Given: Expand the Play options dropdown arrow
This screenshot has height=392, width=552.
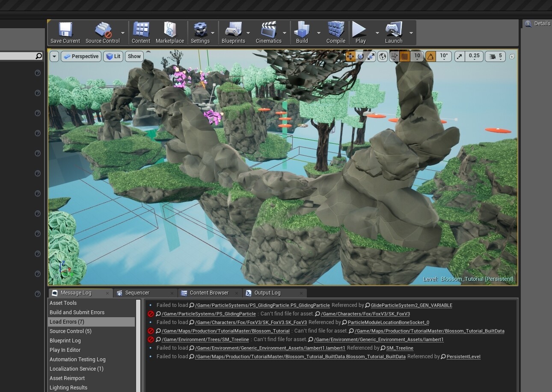Looking at the screenshot, I should coord(377,33).
